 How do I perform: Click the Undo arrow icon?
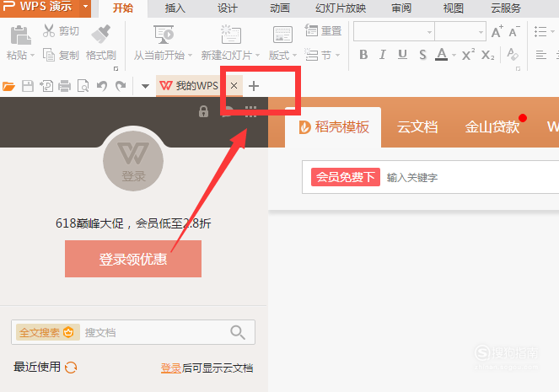(102, 86)
